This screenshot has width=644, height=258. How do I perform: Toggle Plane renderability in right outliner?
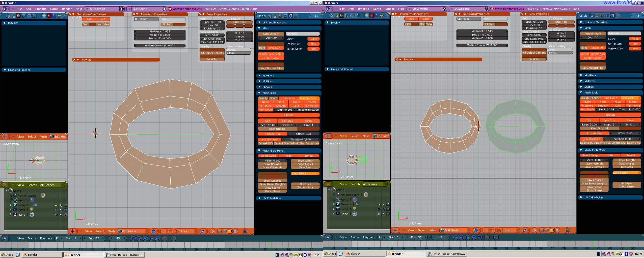point(388,214)
